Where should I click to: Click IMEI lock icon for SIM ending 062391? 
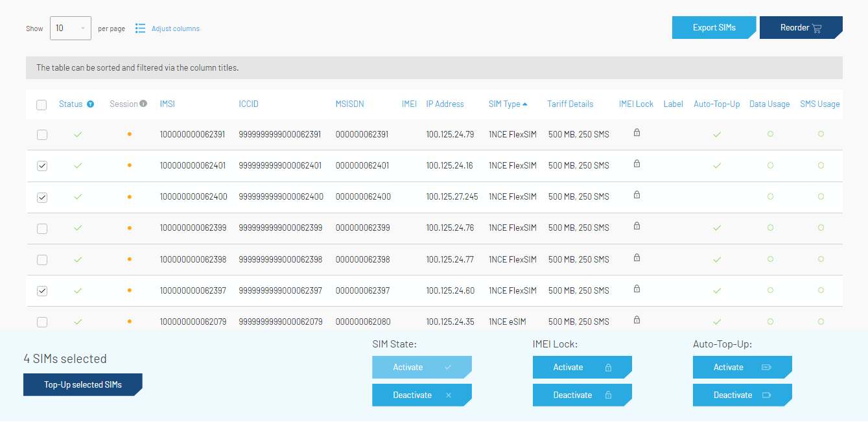pos(637,133)
